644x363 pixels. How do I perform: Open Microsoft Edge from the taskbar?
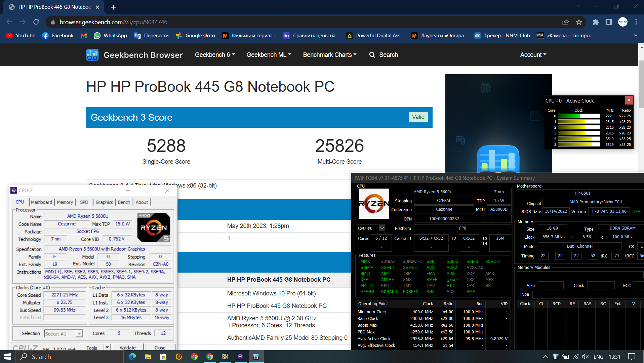tap(132, 357)
